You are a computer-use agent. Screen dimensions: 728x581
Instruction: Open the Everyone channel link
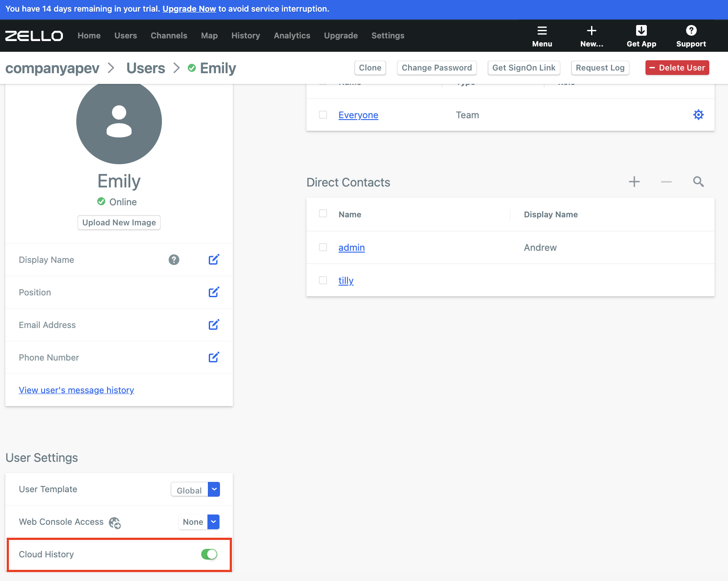[x=358, y=115]
